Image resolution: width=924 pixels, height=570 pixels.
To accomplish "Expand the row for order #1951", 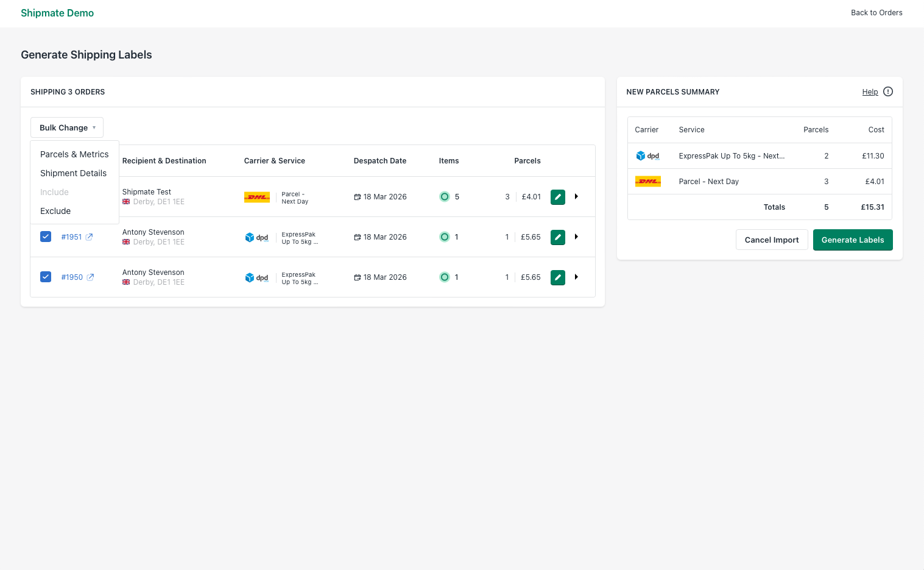I will pyautogui.click(x=576, y=237).
